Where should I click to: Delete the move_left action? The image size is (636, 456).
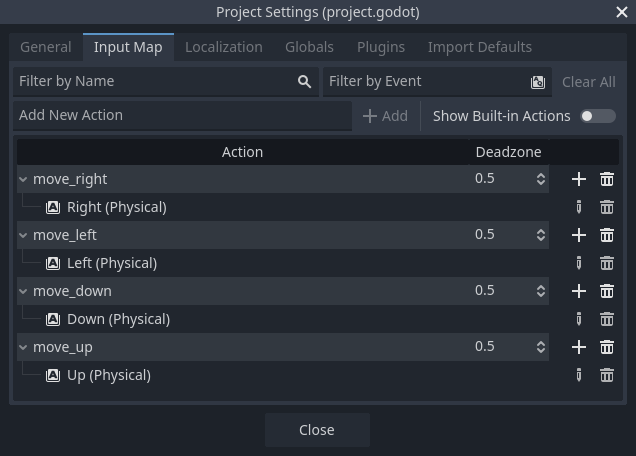(606, 235)
